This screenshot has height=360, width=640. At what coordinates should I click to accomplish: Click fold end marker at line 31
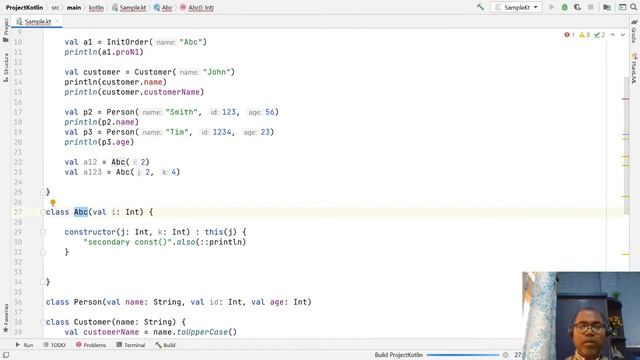coord(42,252)
